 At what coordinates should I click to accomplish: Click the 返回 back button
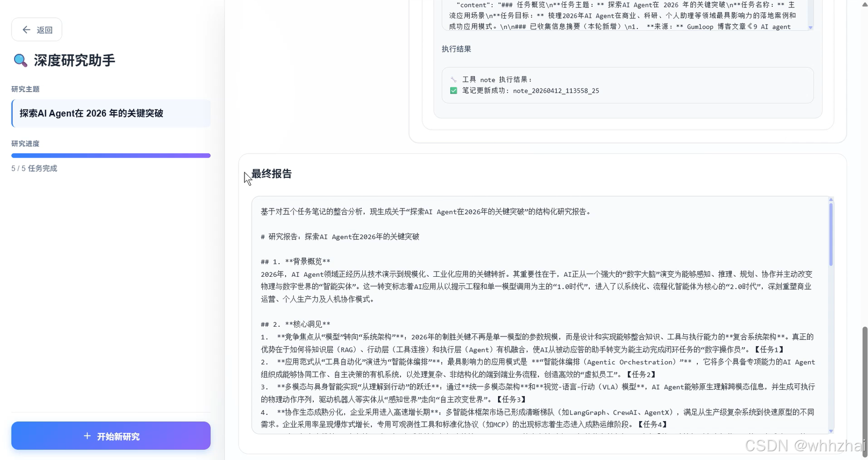tap(37, 30)
